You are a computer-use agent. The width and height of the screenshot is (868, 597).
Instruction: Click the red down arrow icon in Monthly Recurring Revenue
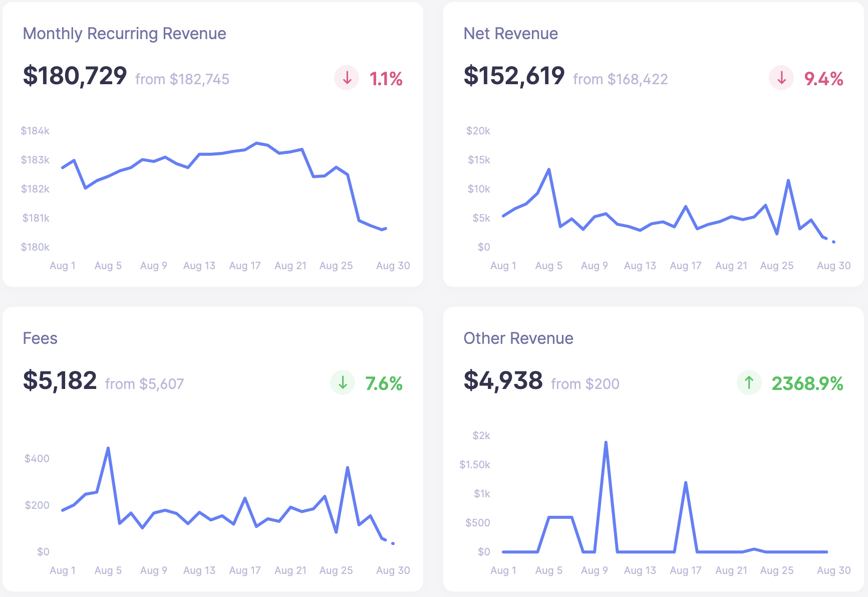(347, 78)
